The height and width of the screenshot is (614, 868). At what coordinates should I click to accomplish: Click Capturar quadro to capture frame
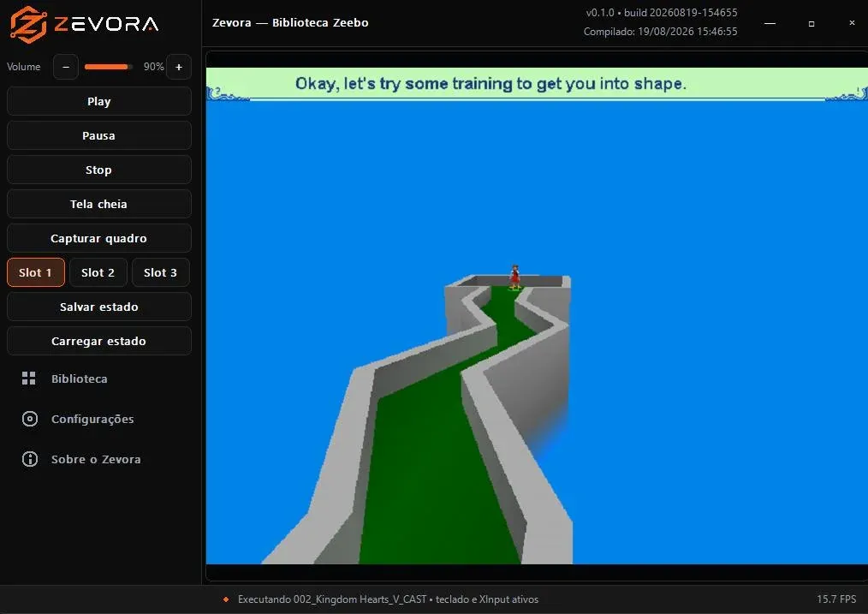pyautogui.click(x=99, y=239)
